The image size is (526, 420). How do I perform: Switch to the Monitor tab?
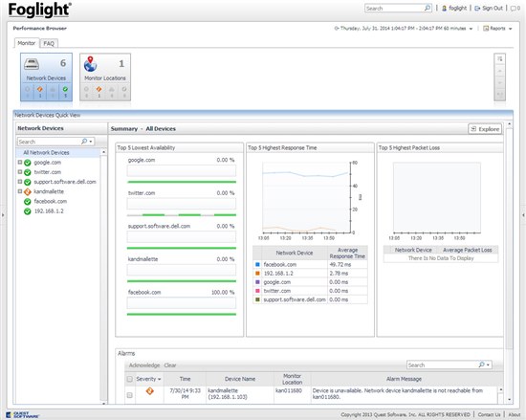click(26, 43)
